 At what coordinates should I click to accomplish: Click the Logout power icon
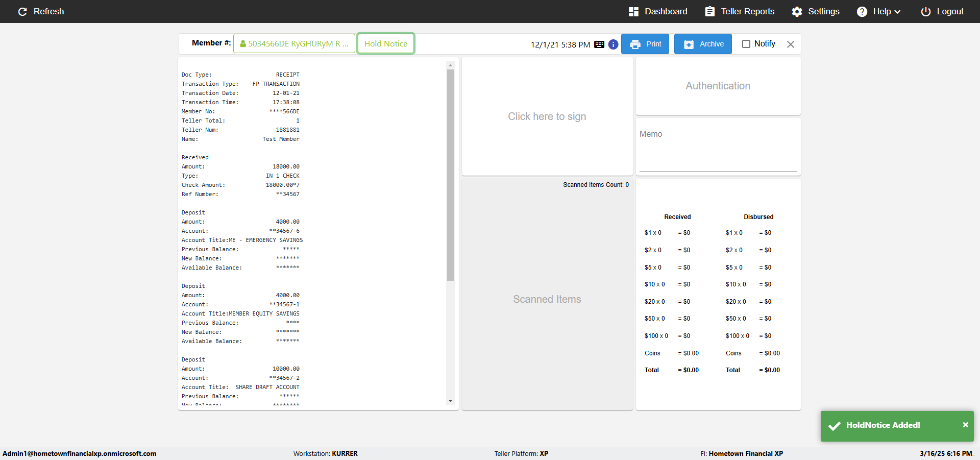tap(925, 11)
